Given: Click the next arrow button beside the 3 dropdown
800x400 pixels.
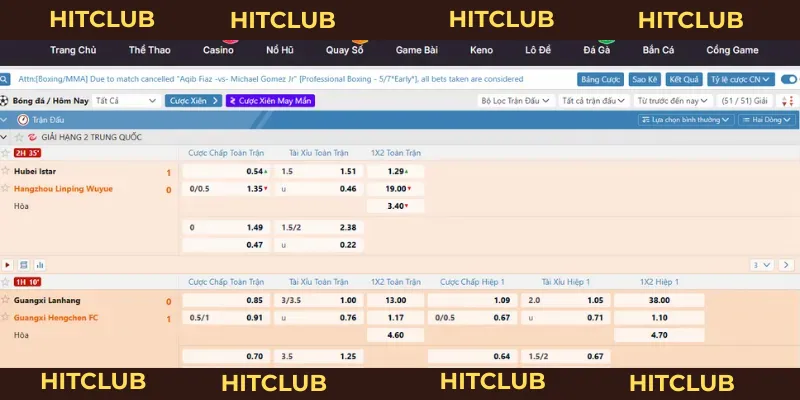Looking at the screenshot, I should coord(786,265).
